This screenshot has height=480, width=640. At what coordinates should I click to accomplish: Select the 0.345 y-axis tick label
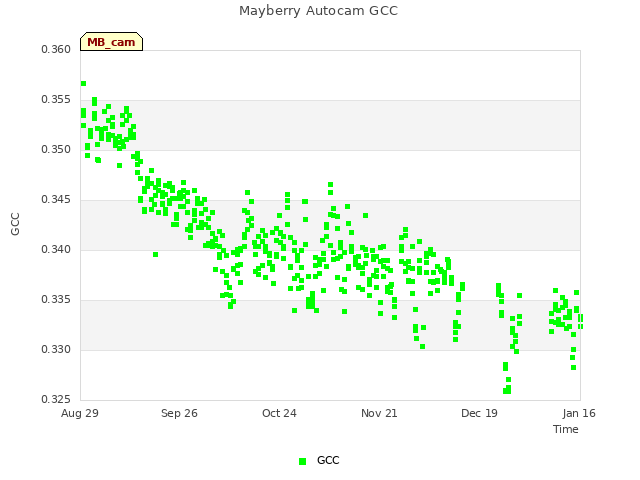point(56,200)
